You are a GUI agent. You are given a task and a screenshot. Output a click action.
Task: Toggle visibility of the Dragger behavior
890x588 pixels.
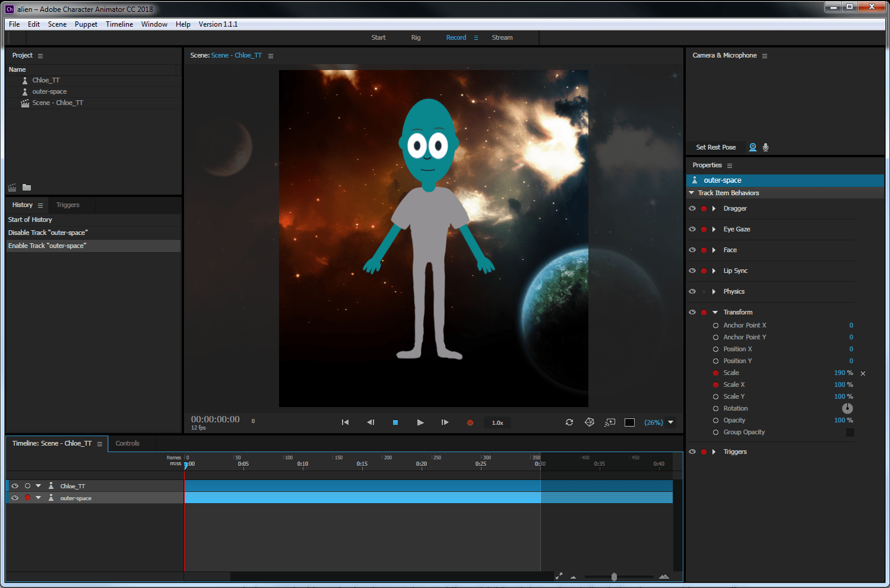(x=692, y=208)
